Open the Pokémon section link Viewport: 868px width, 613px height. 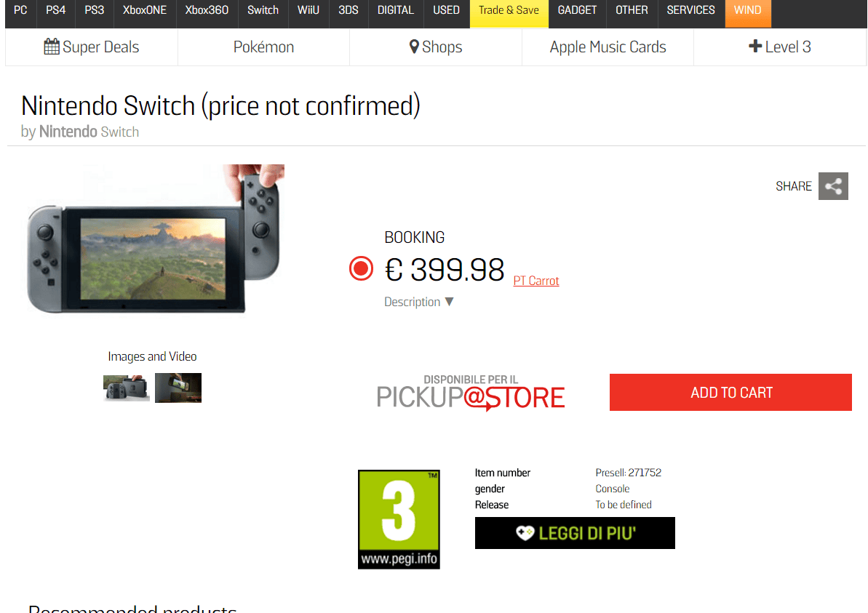pyautogui.click(x=263, y=47)
